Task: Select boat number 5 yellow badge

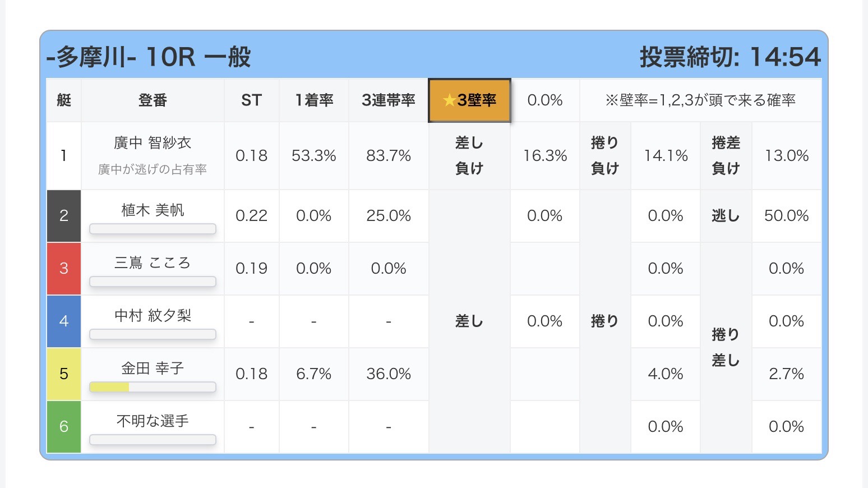Action: pyautogui.click(x=64, y=374)
